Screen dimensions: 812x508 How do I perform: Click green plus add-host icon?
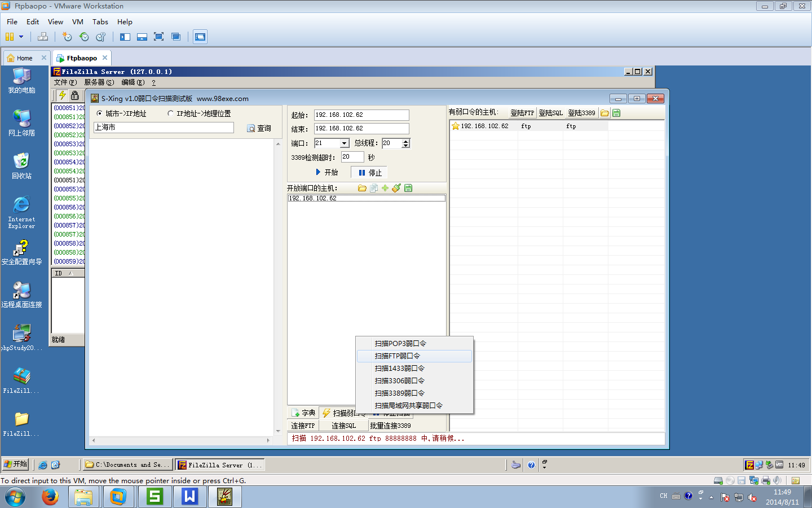(x=385, y=188)
